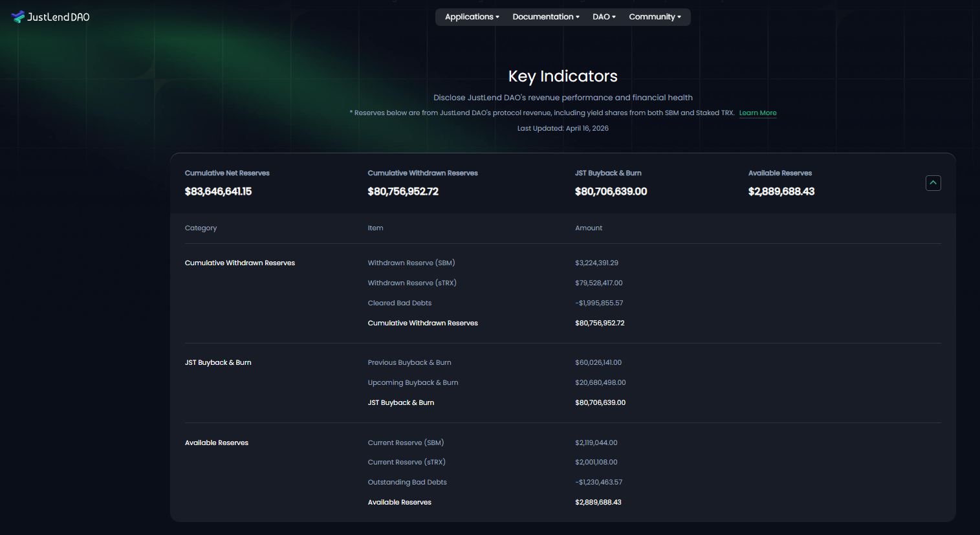Screen dimensions: 980x535
Task: Click the Previous Buyback & Burn item
Action: (x=409, y=362)
